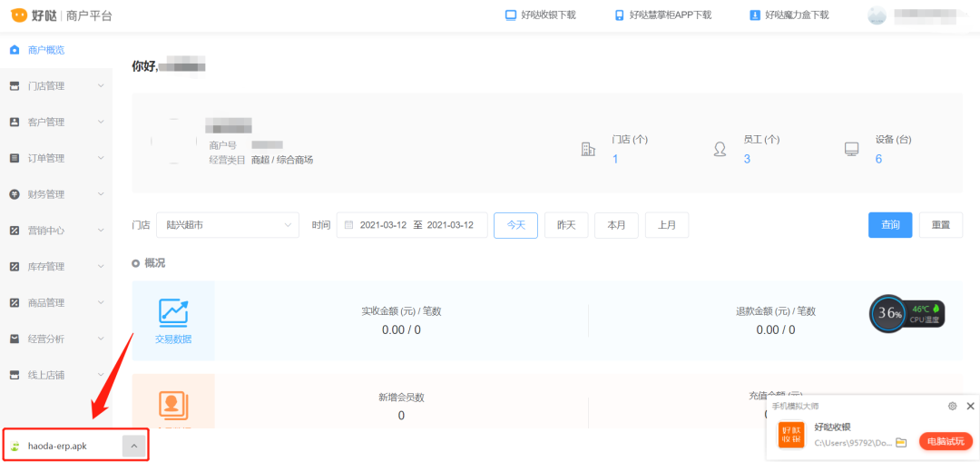Click the 订单管理 list icon
This screenshot has width=980, height=462.
coord(15,158)
